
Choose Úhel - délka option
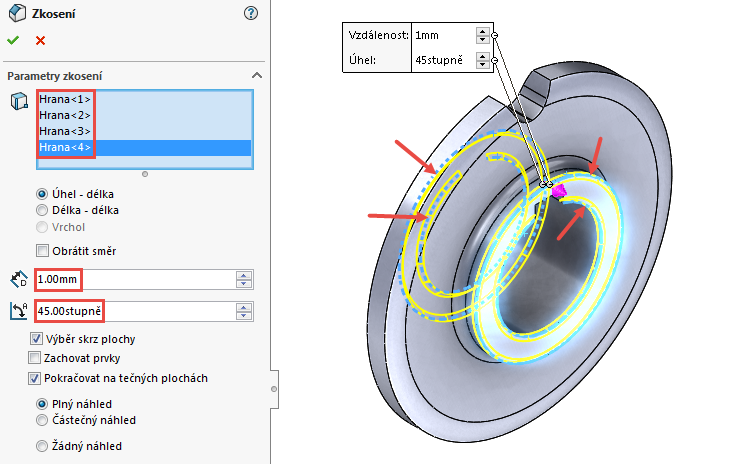pyautogui.click(x=42, y=194)
